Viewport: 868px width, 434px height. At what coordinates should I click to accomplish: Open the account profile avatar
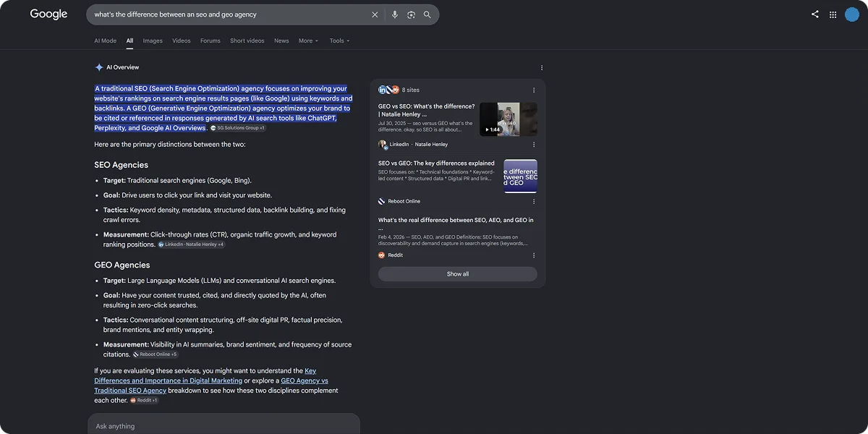852,14
